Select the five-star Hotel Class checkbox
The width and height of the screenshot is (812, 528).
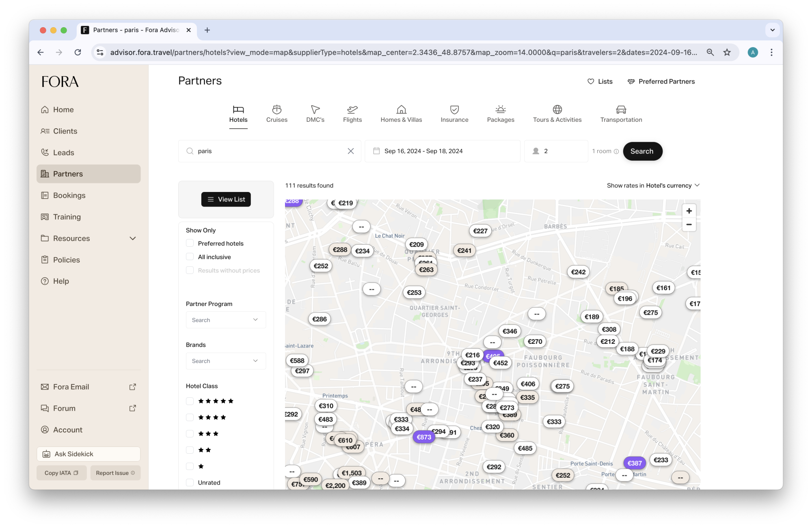pyautogui.click(x=190, y=401)
